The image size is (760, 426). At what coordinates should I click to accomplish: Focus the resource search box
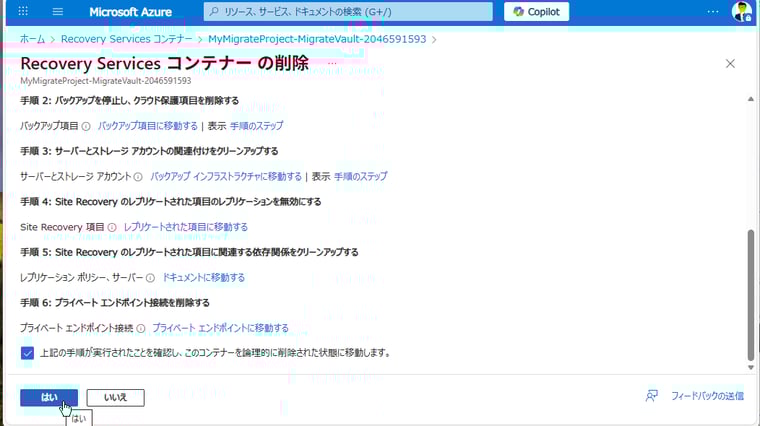click(x=348, y=12)
